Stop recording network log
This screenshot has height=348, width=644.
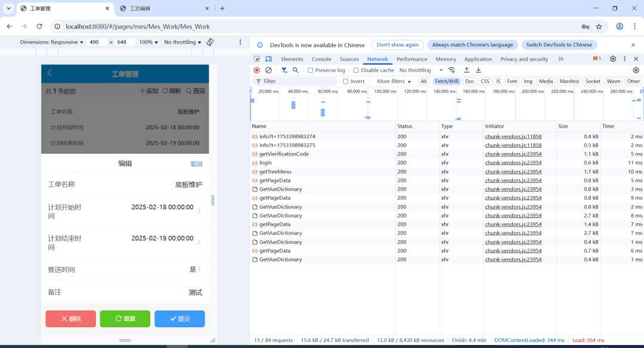click(x=256, y=70)
